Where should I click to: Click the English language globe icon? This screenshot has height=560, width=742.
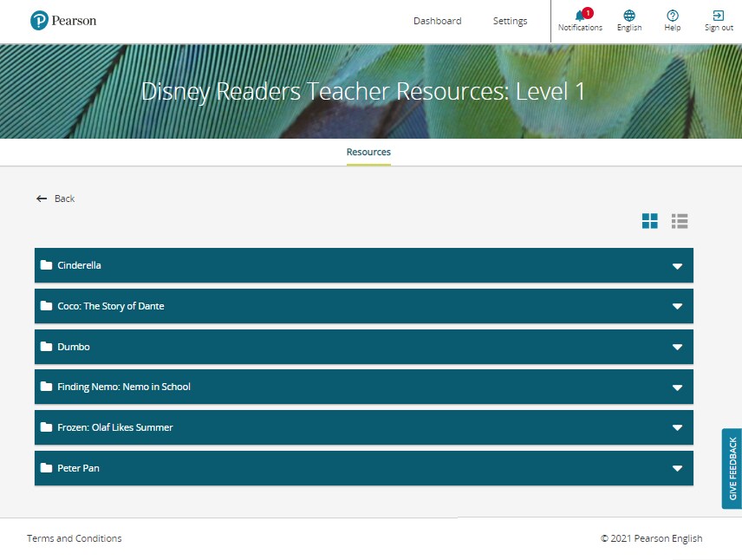pyautogui.click(x=629, y=16)
